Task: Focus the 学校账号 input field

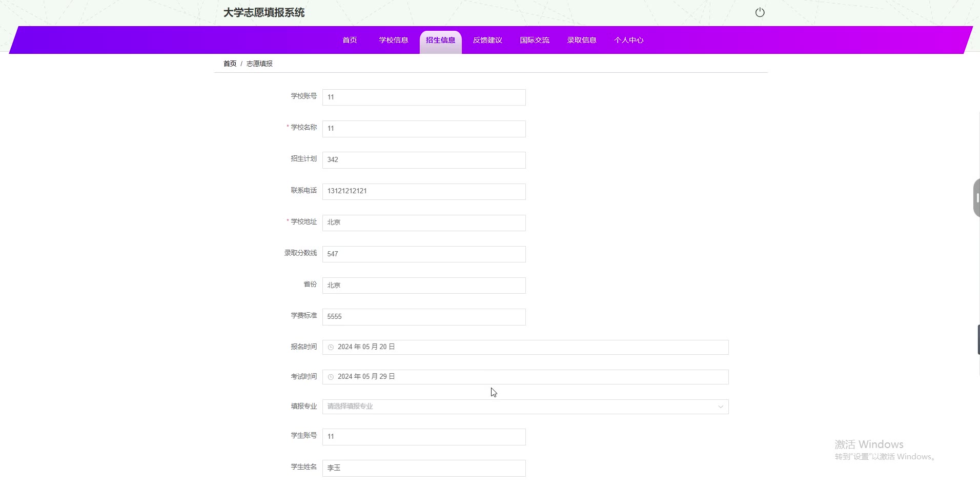Action: [424, 97]
